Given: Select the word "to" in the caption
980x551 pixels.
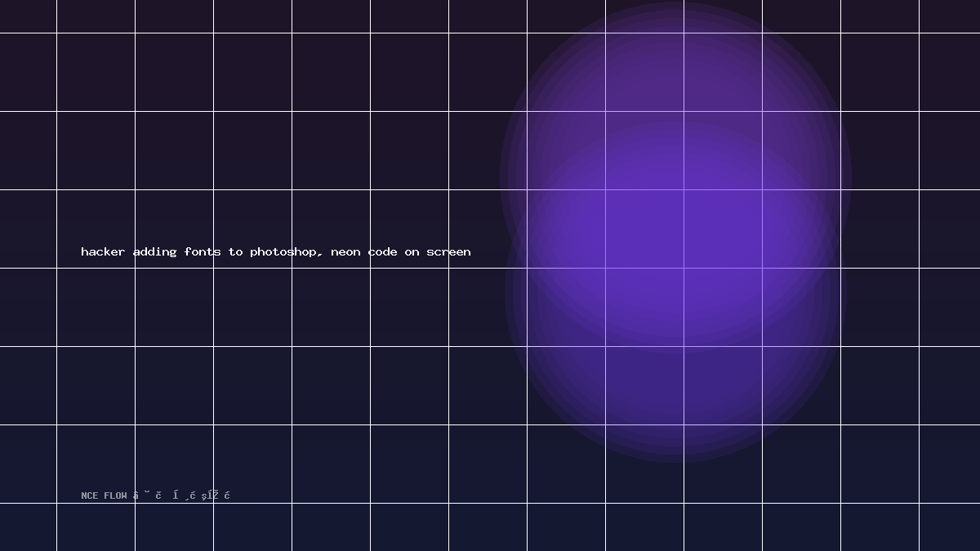Looking at the screenshot, I should pyautogui.click(x=236, y=251).
